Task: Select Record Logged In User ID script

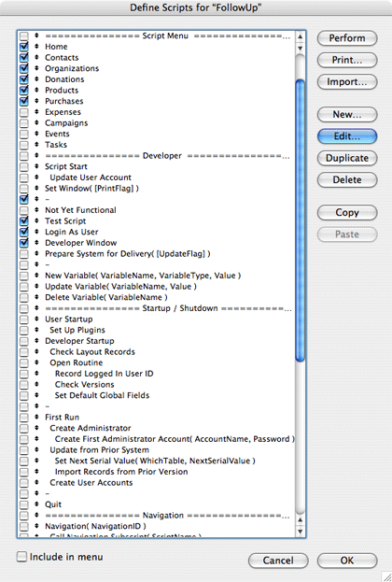Action: point(156,374)
